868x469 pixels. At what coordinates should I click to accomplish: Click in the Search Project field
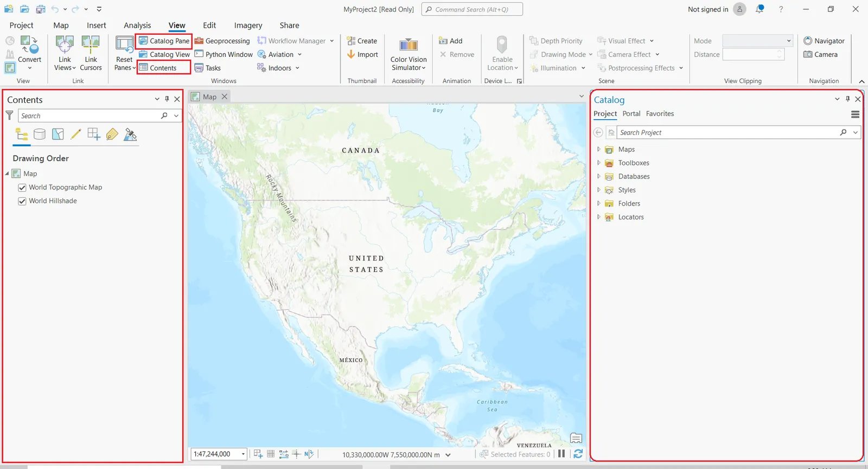pyautogui.click(x=727, y=133)
